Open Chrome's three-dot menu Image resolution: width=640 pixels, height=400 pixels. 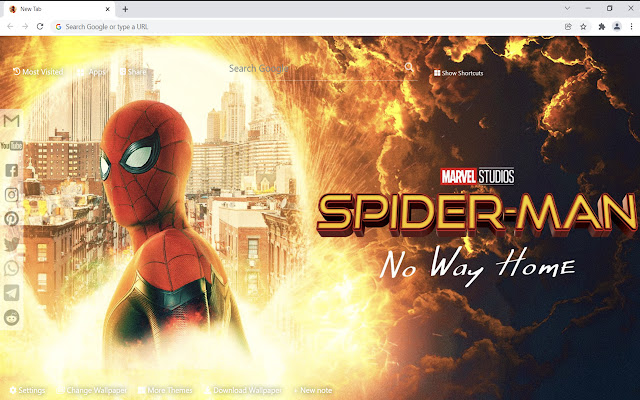(631, 27)
